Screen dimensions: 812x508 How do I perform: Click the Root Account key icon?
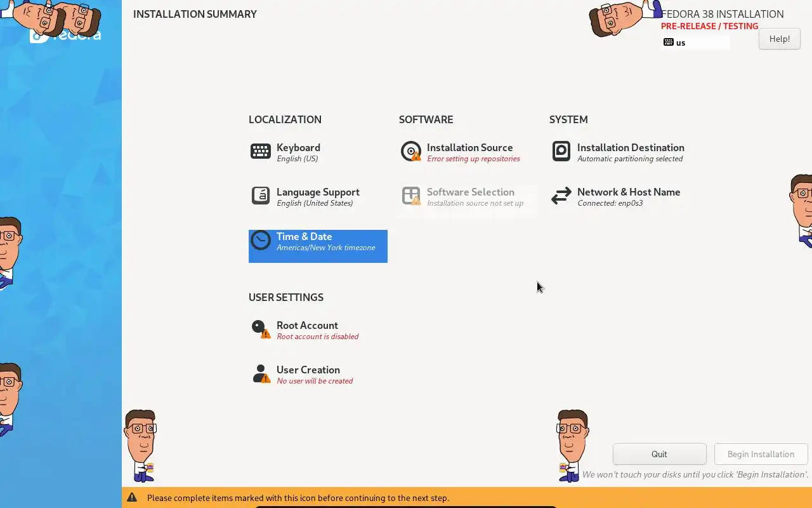pos(261,329)
